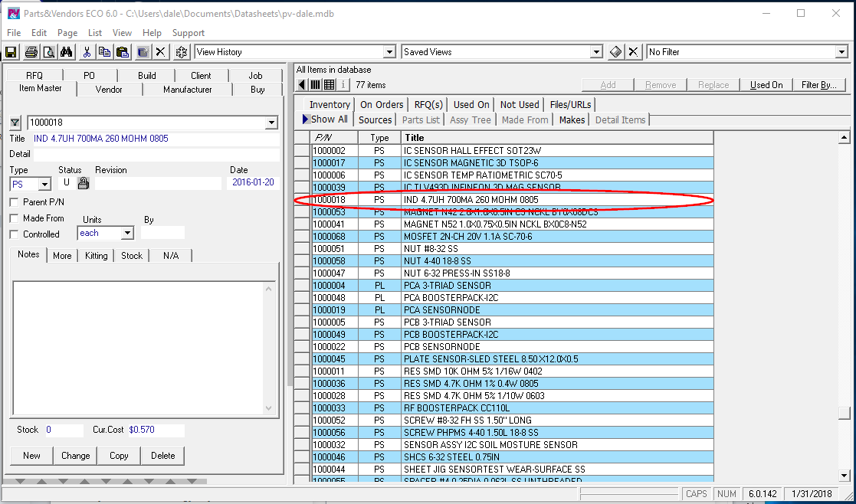Click the list scroll-up arrow

point(844,138)
